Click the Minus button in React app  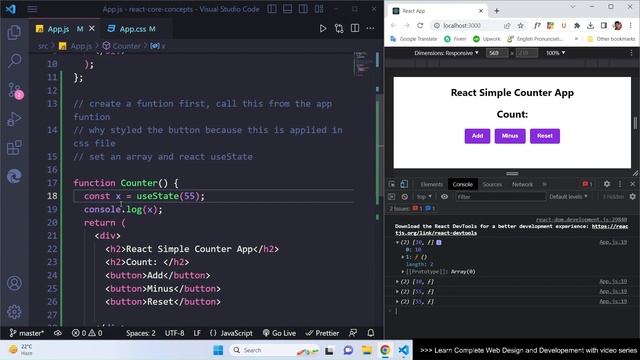[510, 136]
